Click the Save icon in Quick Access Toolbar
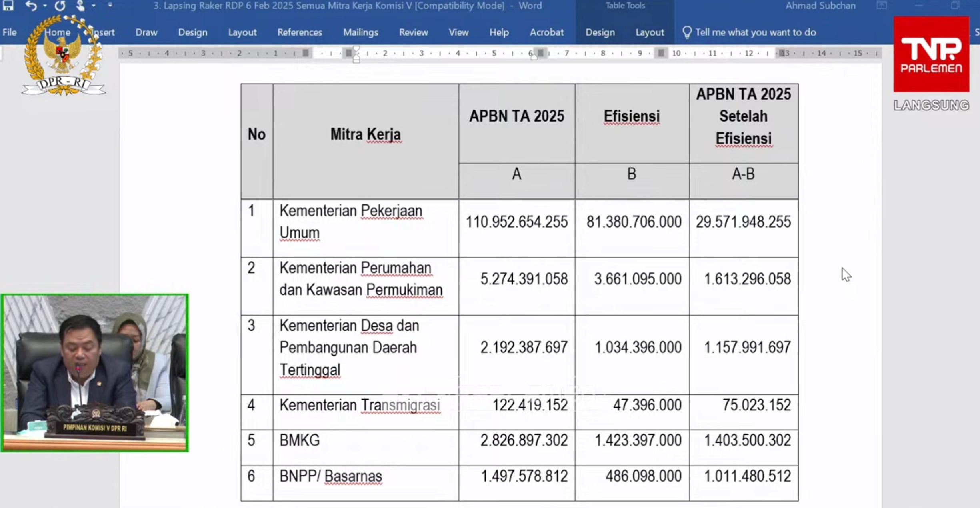This screenshot has height=508, width=980. (8, 6)
